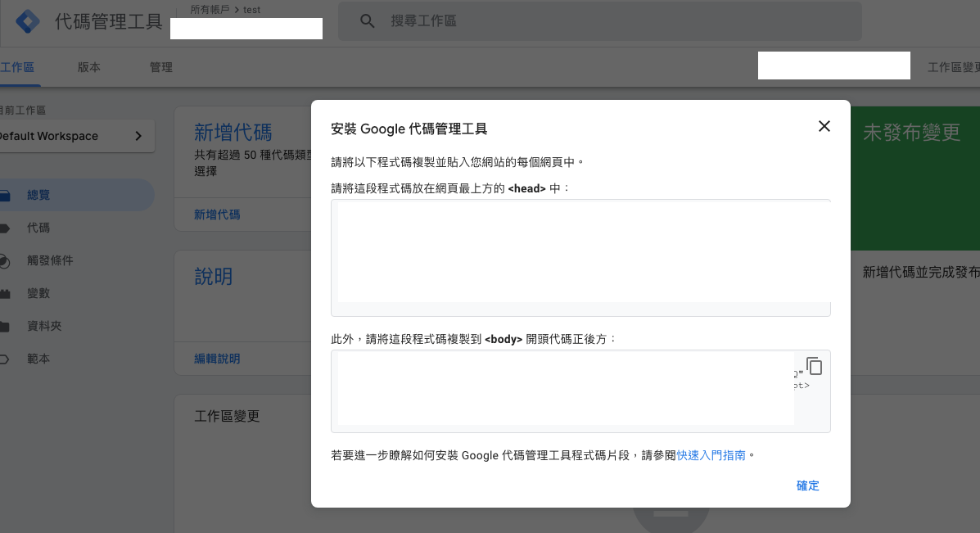This screenshot has height=533, width=980.
Task: Click the 新增代碼 link in card
Action: 217,215
